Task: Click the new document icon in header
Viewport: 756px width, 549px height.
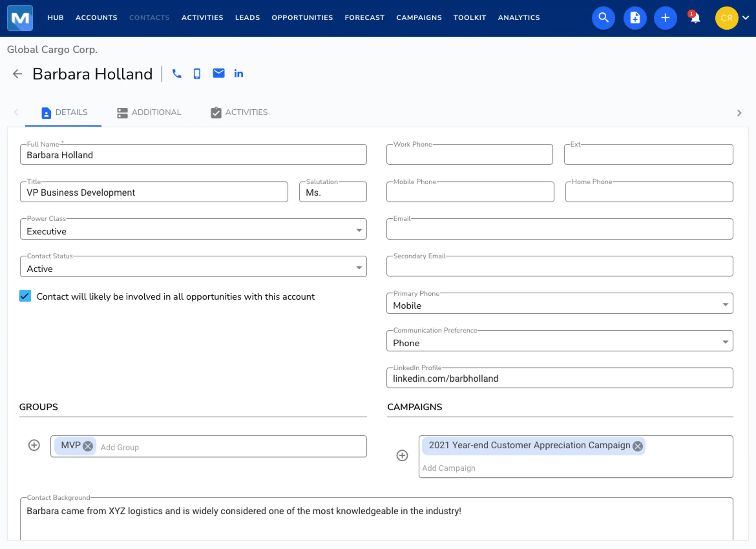Action: (635, 18)
